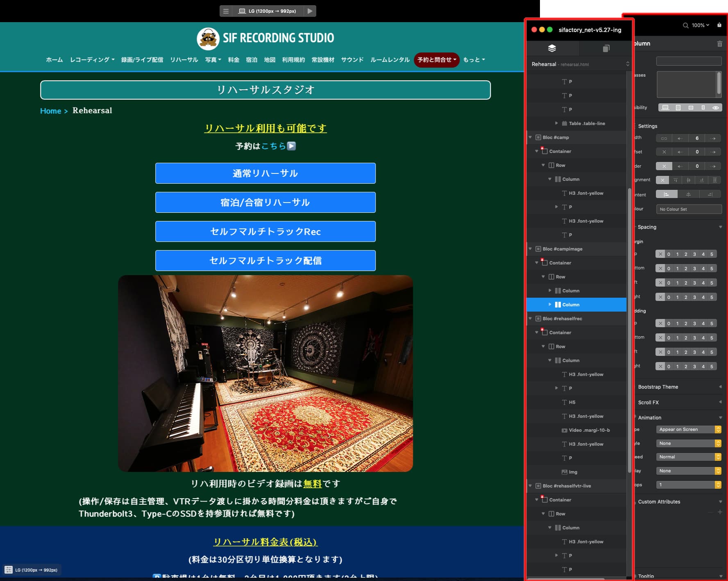Click the magnifier zoom icon
Image resolution: width=728 pixels, height=581 pixels.
click(x=685, y=25)
